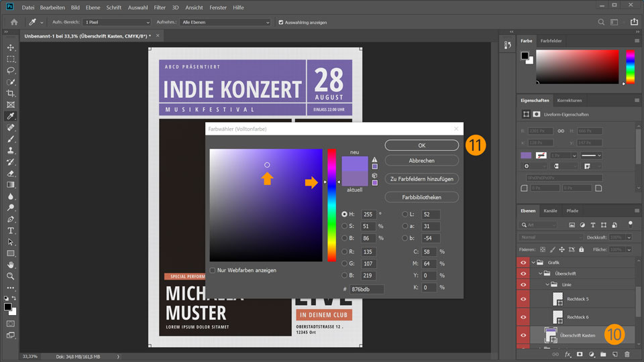Click the hex color field 876bdb
644x362 pixels.
[367, 290]
